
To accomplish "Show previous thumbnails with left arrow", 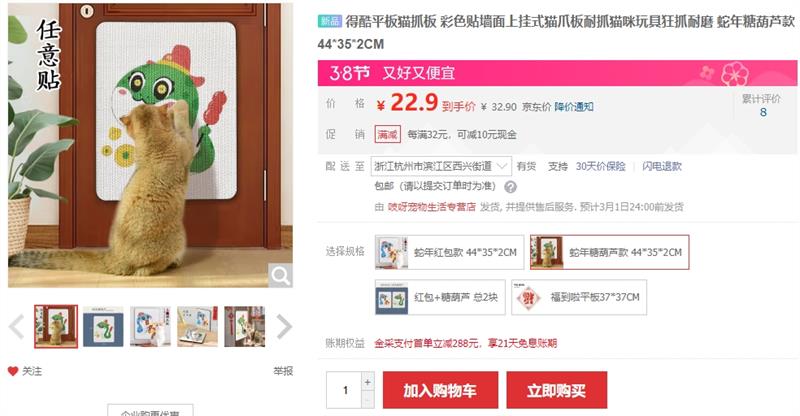I will point(16,327).
